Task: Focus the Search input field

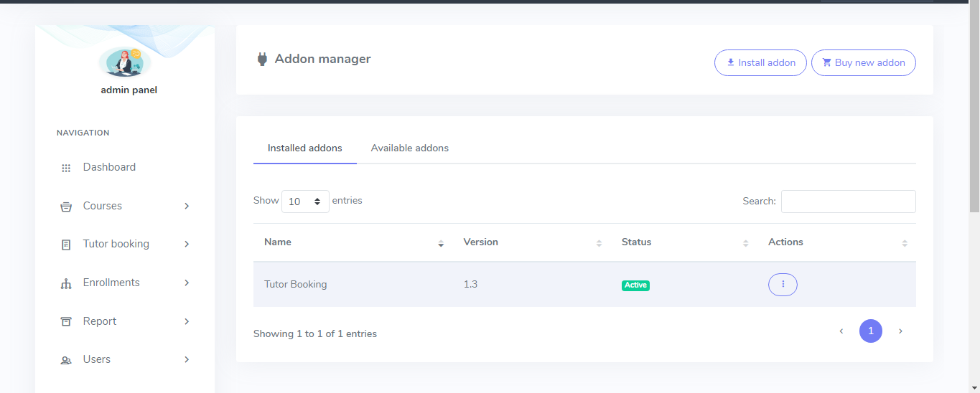Action: pos(848,202)
